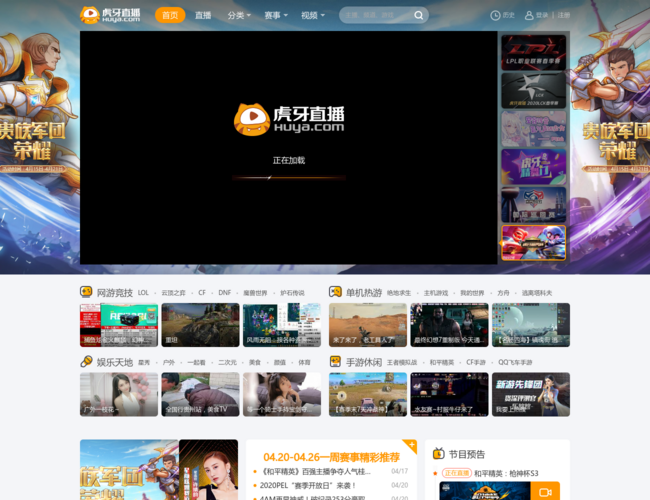Click the 节目预告 TV clock icon
This screenshot has width=650, height=500.
(439, 454)
